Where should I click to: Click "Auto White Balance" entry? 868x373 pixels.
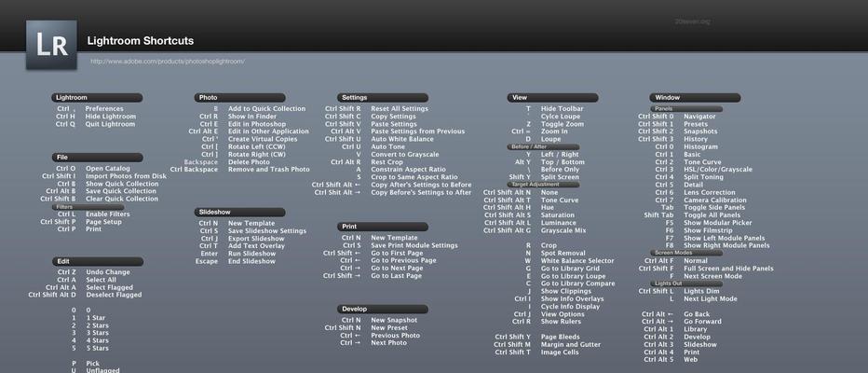(x=402, y=140)
